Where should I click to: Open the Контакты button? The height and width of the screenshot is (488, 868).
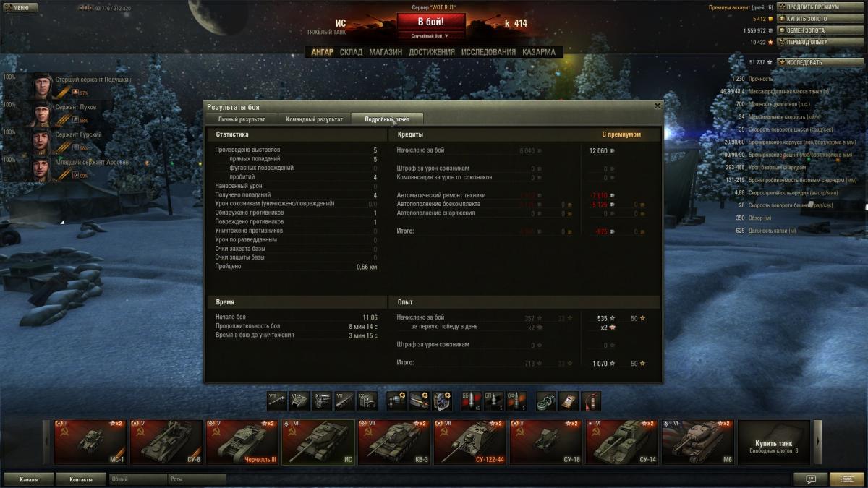pyautogui.click(x=81, y=479)
